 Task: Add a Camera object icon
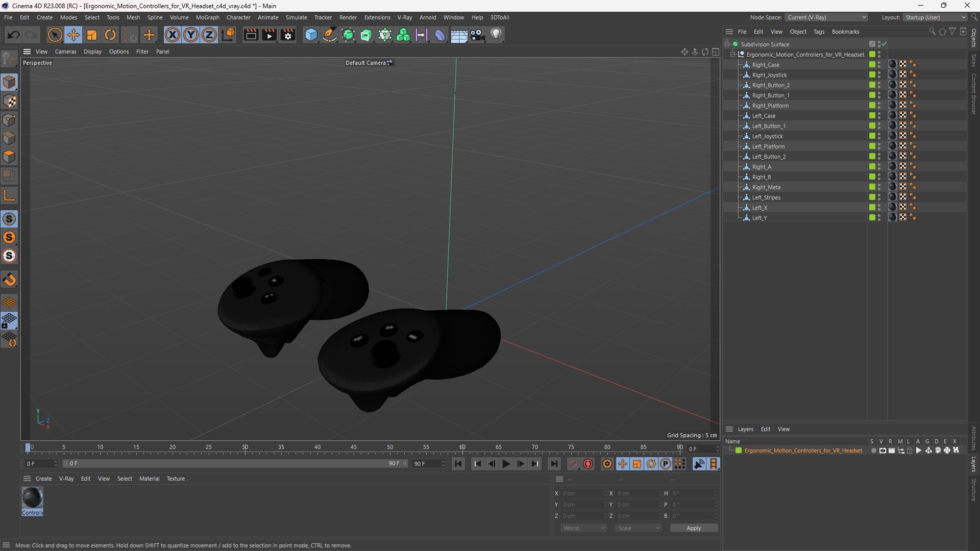[x=478, y=35]
